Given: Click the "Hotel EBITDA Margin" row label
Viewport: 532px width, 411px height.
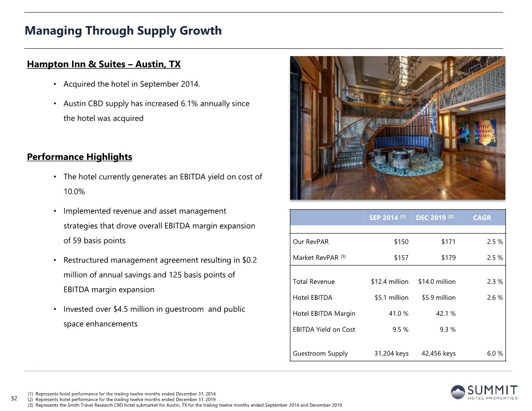Looking at the screenshot, I should (324, 313).
